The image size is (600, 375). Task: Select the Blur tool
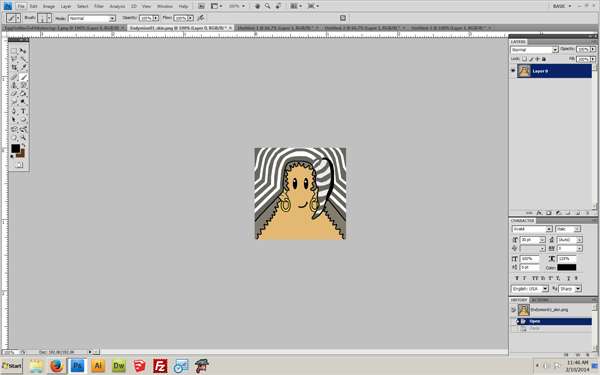click(x=14, y=102)
